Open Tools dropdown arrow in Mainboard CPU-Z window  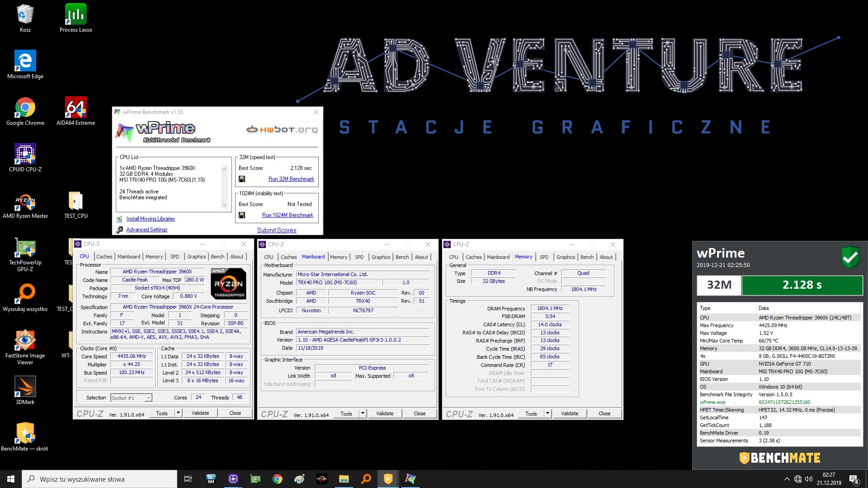pos(363,413)
